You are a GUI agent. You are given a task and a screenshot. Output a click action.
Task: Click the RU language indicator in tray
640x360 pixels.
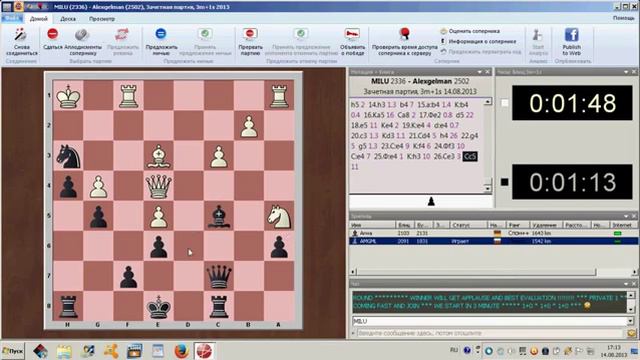pos(454,350)
